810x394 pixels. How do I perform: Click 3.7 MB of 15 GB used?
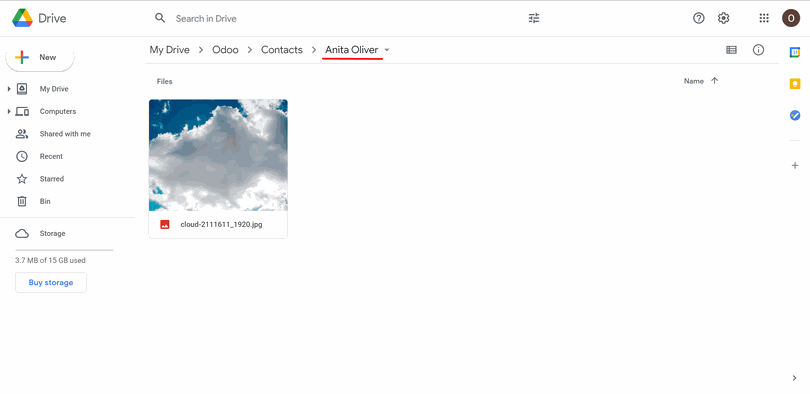50,260
